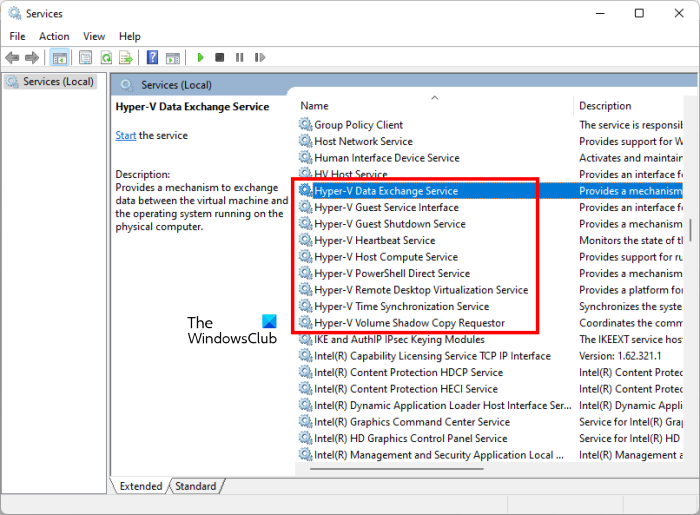Click the horizontal scrollbar under the service list

(x=396, y=469)
